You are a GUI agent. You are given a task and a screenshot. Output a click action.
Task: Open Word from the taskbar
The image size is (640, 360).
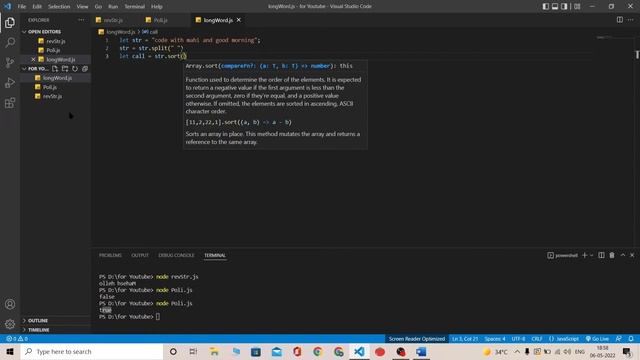(421, 351)
